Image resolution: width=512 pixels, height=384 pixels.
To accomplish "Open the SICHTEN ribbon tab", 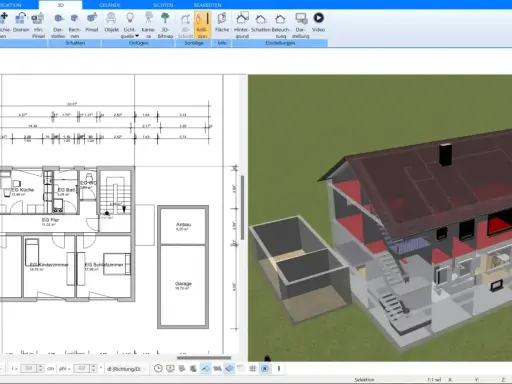I will [163, 5].
